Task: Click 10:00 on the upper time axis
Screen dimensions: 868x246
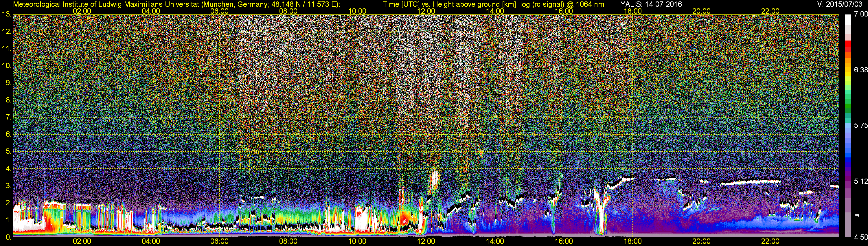Action: [x=357, y=11]
